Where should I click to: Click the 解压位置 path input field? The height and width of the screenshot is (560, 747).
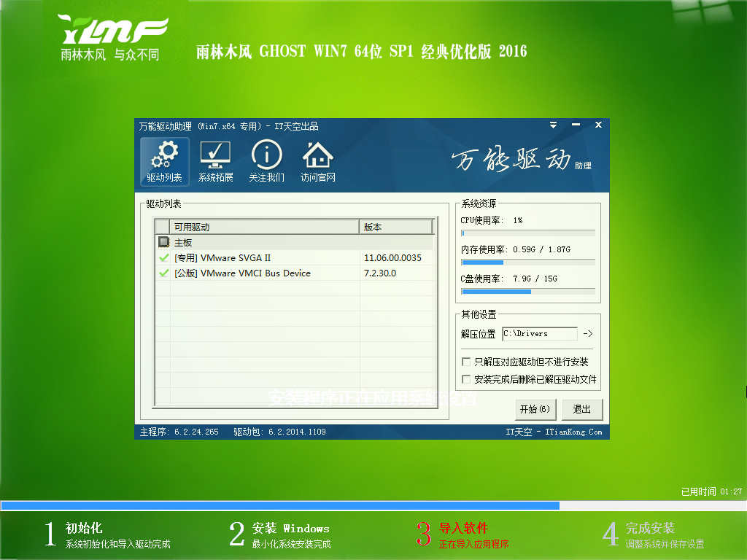pos(540,334)
